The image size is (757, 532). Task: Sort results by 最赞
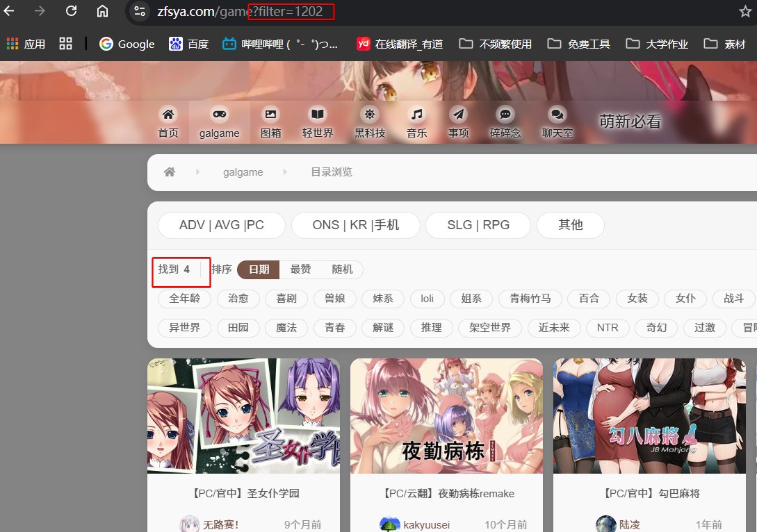click(300, 269)
